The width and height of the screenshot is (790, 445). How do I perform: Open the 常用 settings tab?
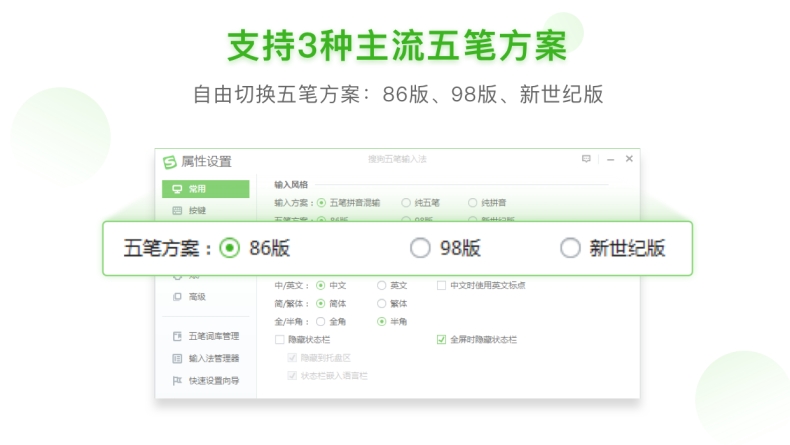point(206,189)
